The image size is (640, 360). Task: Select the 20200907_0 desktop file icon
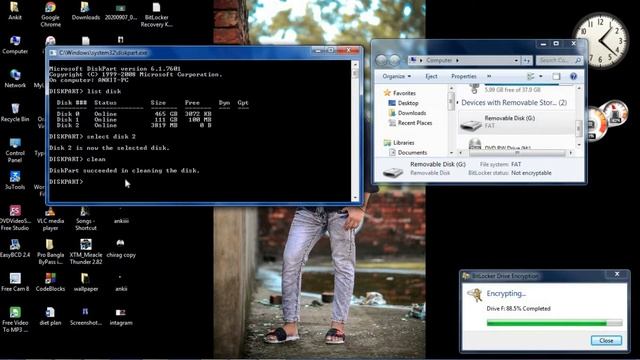tap(121, 11)
